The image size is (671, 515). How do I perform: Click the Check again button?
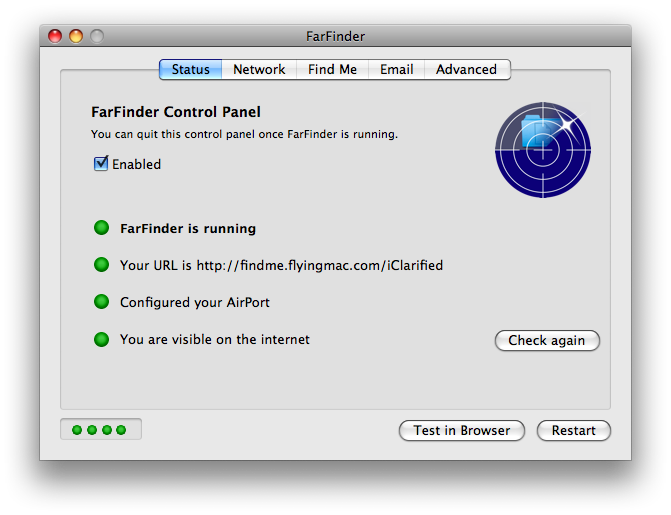[547, 340]
